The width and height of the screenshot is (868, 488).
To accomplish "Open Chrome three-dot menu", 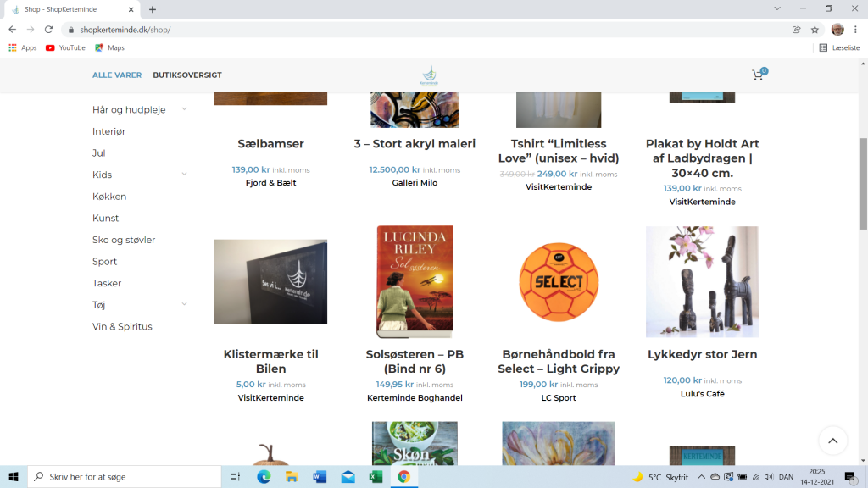I will click(x=856, y=30).
